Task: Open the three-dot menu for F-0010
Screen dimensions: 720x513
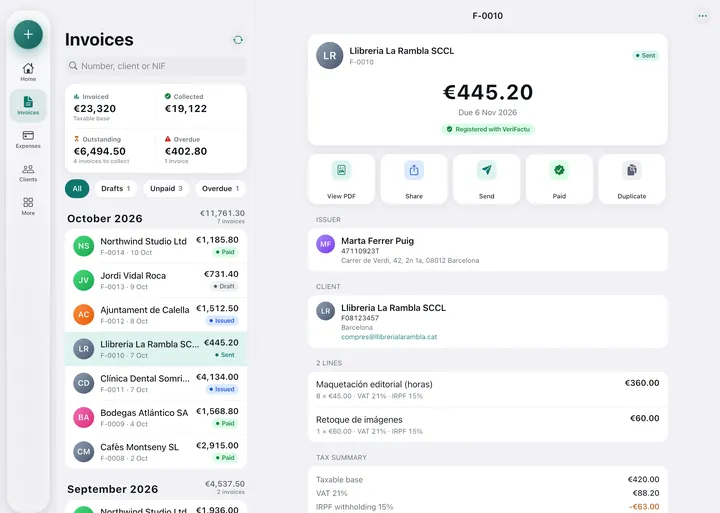Action: [703, 16]
